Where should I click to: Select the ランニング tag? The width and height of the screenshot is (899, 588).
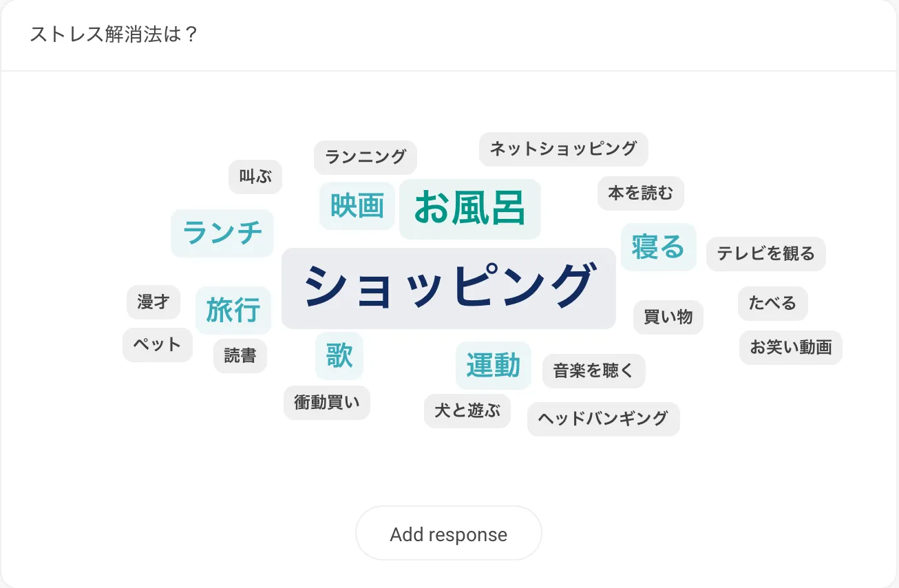pos(366,158)
